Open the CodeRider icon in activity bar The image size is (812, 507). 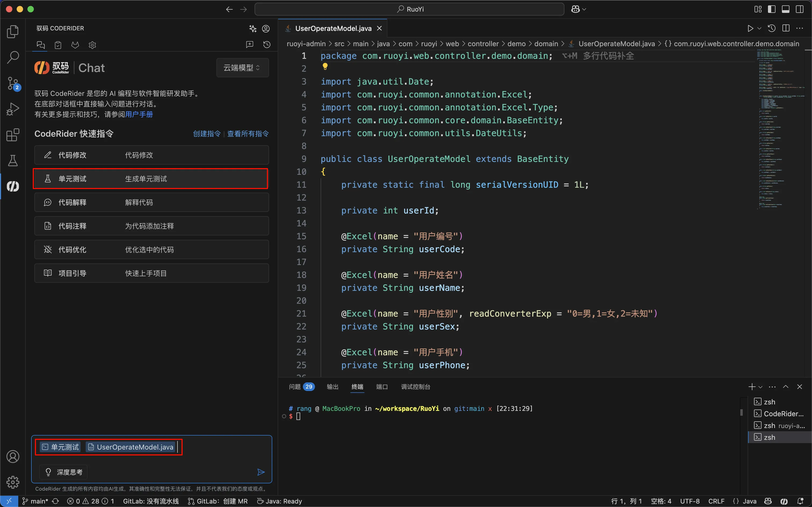point(13,186)
